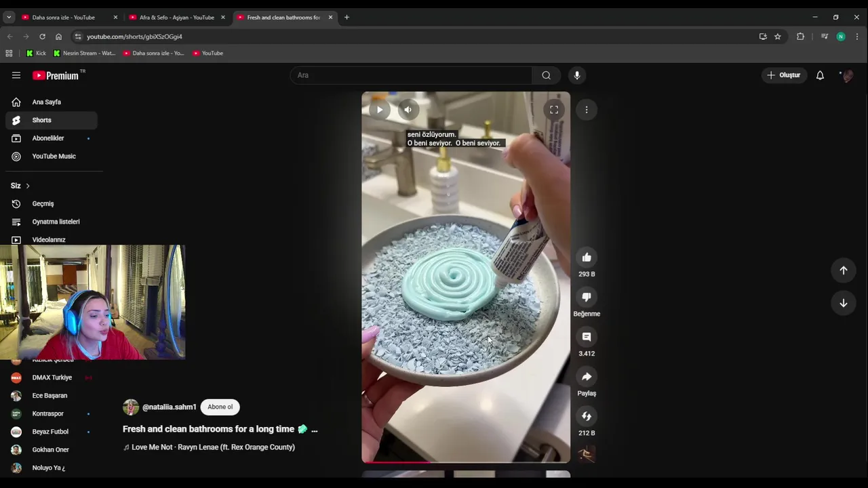Enter fullscreen mode on the short
The image size is (868, 488).
554,110
